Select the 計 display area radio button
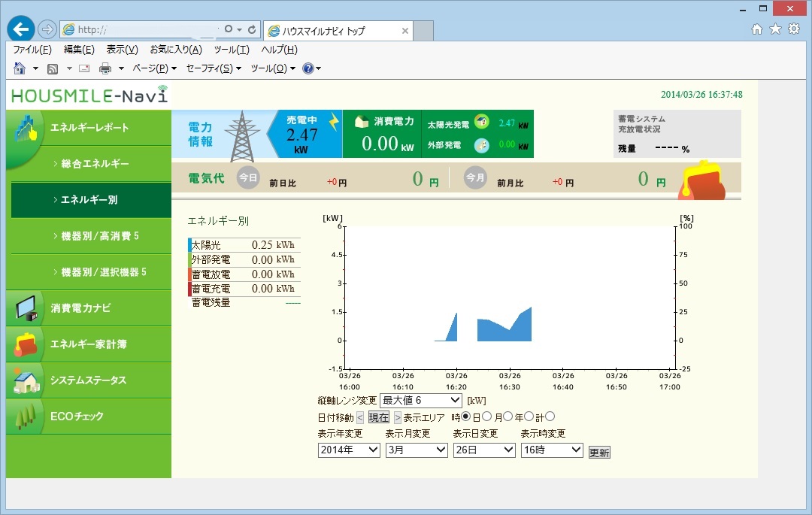Viewport: 812px width, 515px height. click(550, 417)
